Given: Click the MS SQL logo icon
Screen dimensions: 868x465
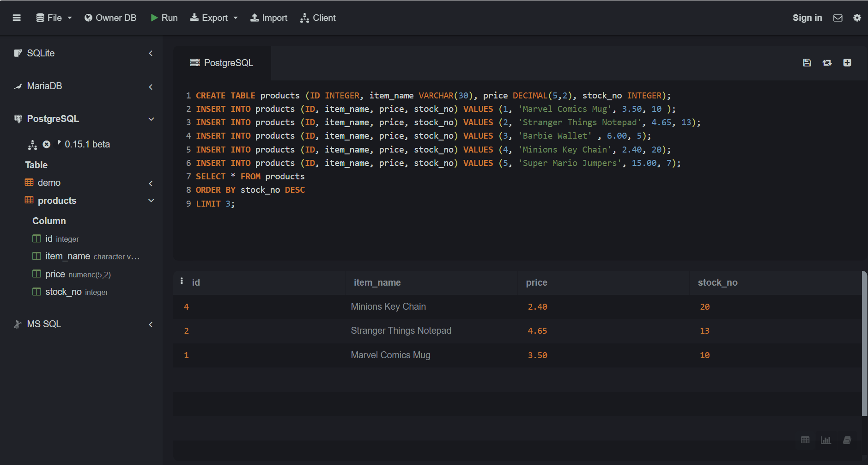Looking at the screenshot, I should click(18, 324).
